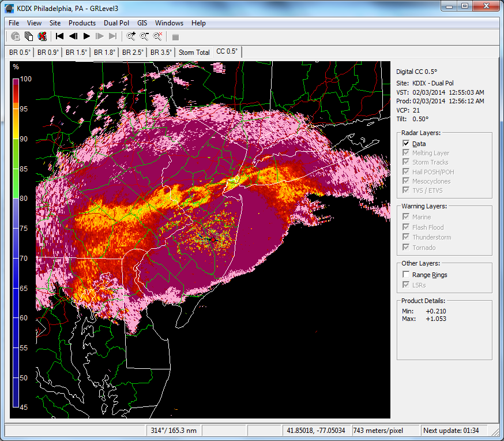This screenshot has height=441, width=504.
Task: Click the zoom in magnifier icon
Action: (x=131, y=36)
